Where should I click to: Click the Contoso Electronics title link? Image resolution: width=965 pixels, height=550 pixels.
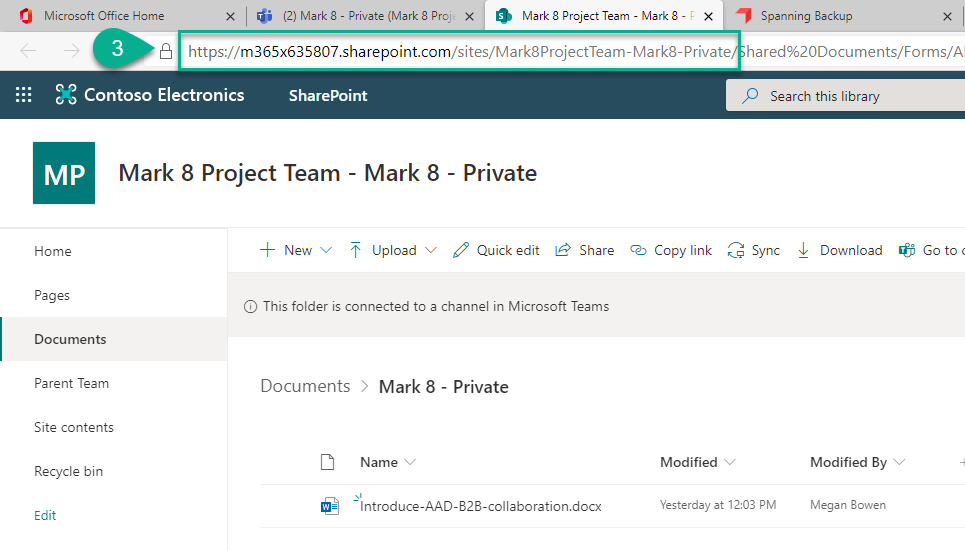(164, 95)
